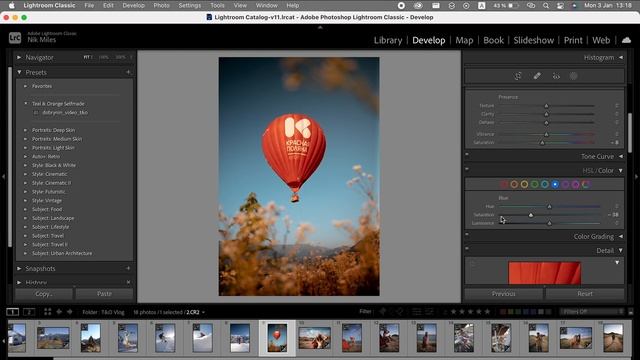This screenshot has height=360, width=640.
Task: Switch to main window display 1
Action: coord(13,312)
